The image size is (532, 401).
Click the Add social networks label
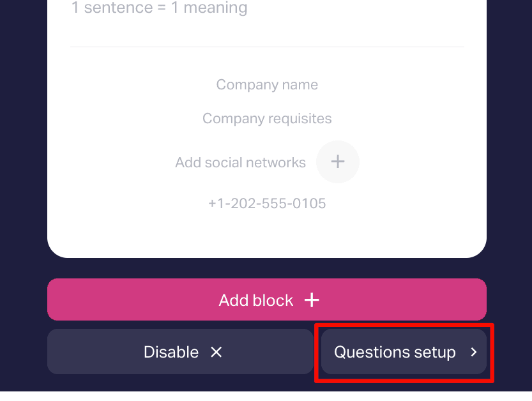(x=240, y=162)
